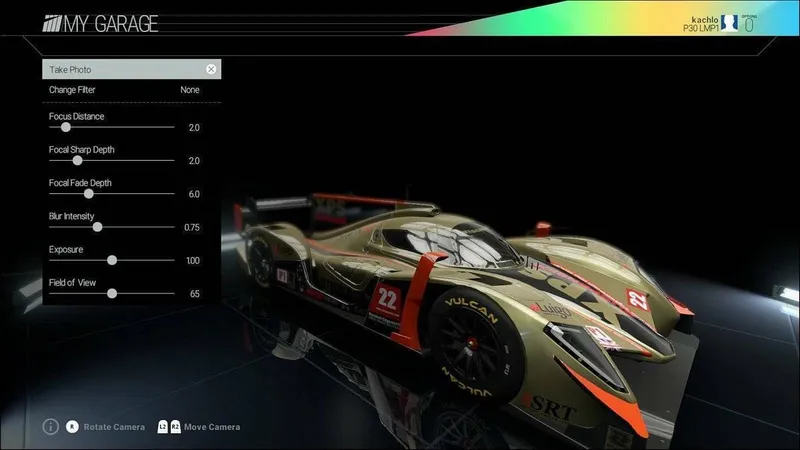
Task: Click the Change Filter label
Action: coord(72,90)
